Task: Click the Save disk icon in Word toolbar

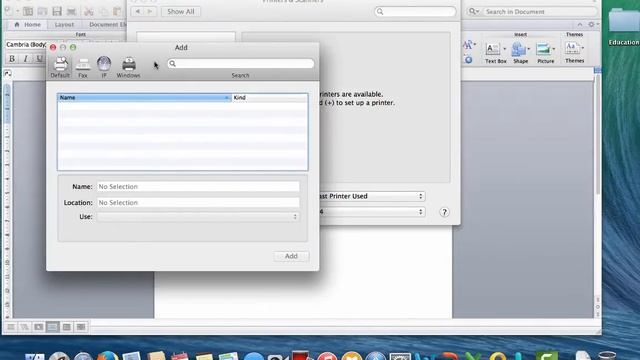Action: pos(57,11)
